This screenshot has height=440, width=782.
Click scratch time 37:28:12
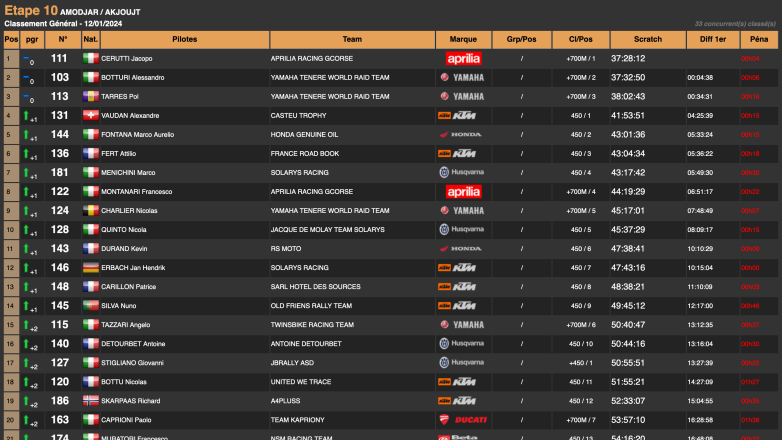coord(628,58)
